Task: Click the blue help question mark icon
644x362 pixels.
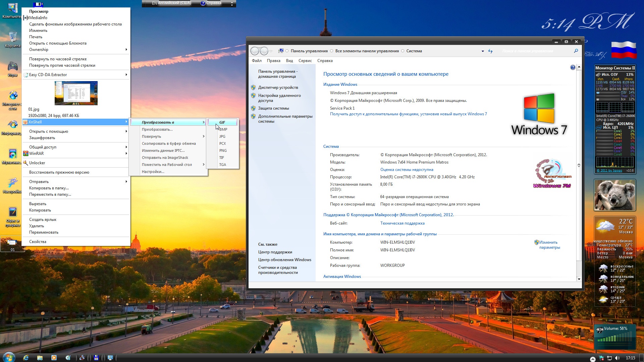Action: click(573, 67)
